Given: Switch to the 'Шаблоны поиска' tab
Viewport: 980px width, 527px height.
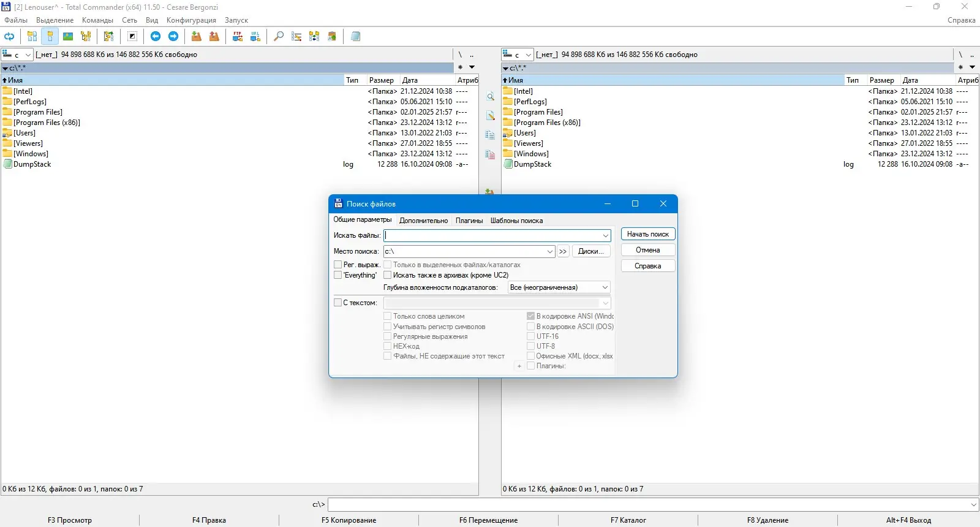Looking at the screenshot, I should click(516, 221).
